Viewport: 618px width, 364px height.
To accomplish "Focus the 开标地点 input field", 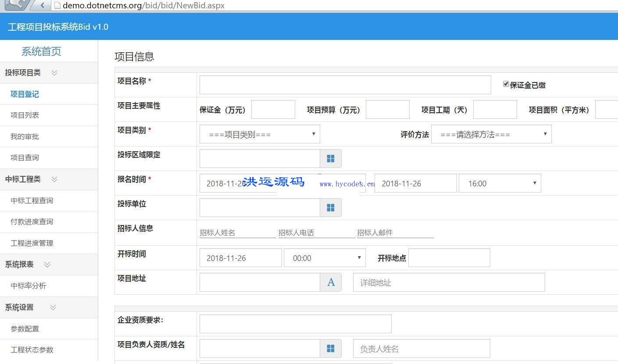I will point(449,257).
